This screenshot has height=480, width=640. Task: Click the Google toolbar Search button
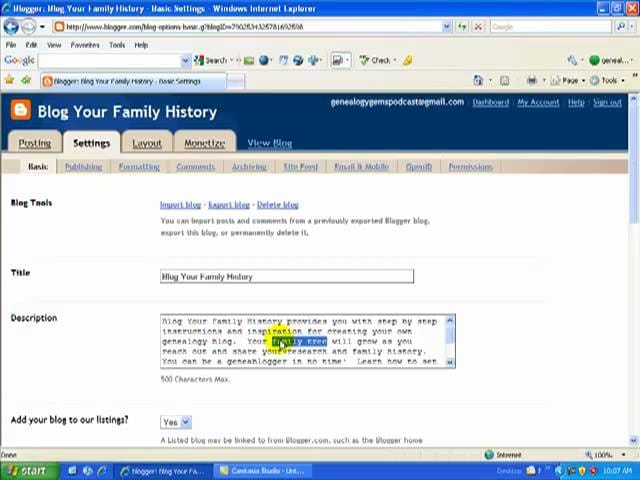pos(211,60)
